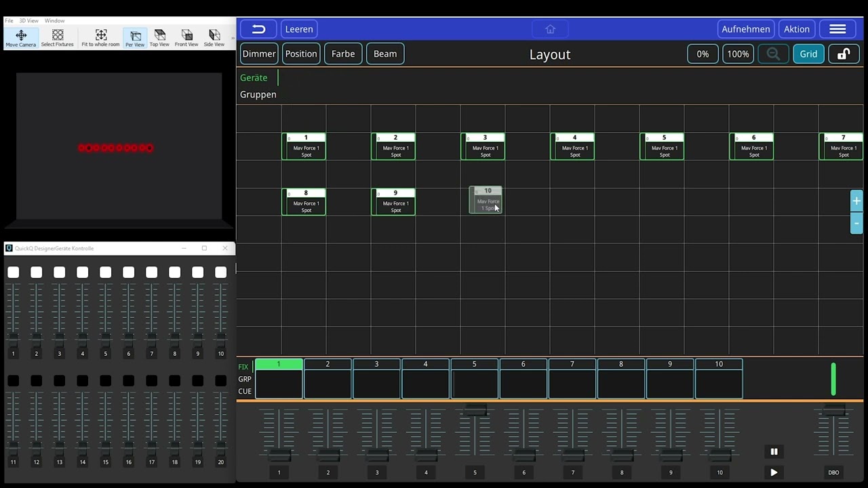Image resolution: width=868 pixels, height=488 pixels.
Task: Click the play button
Action: click(774, 472)
